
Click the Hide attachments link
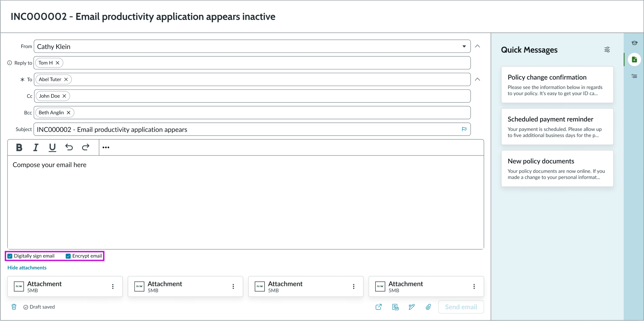pyautogui.click(x=27, y=267)
